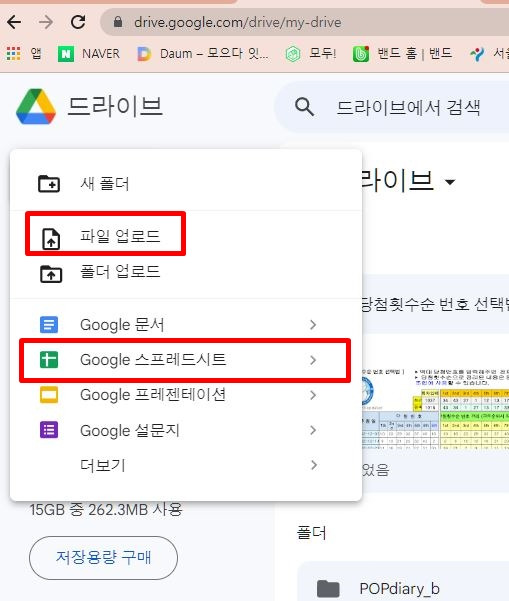Viewport: 509px width, 601px height.
Task: Click the file upload icon
Action: tap(51, 239)
